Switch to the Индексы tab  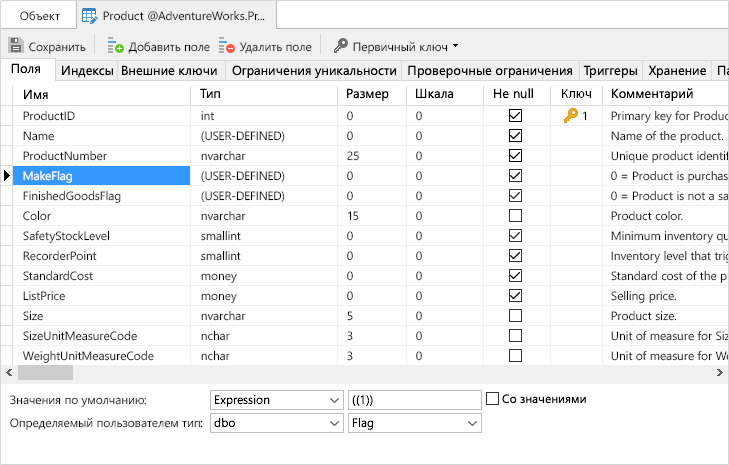coord(87,71)
